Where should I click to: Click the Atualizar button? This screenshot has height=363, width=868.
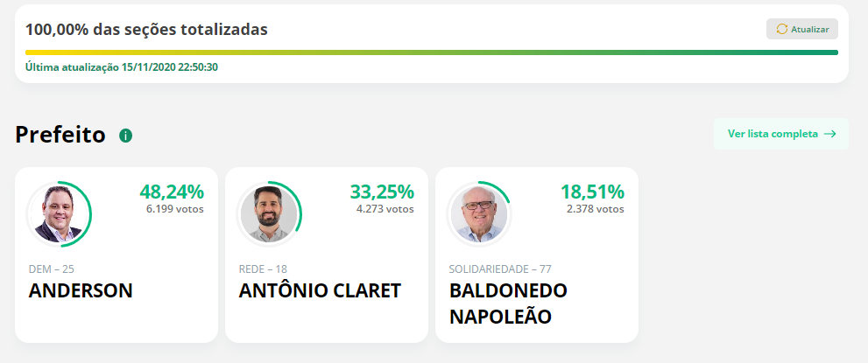coord(802,29)
